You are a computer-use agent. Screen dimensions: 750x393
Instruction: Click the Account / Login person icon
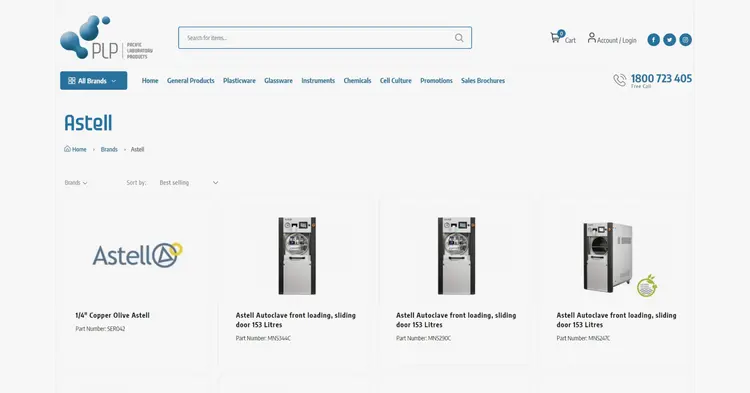click(x=592, y=37)
